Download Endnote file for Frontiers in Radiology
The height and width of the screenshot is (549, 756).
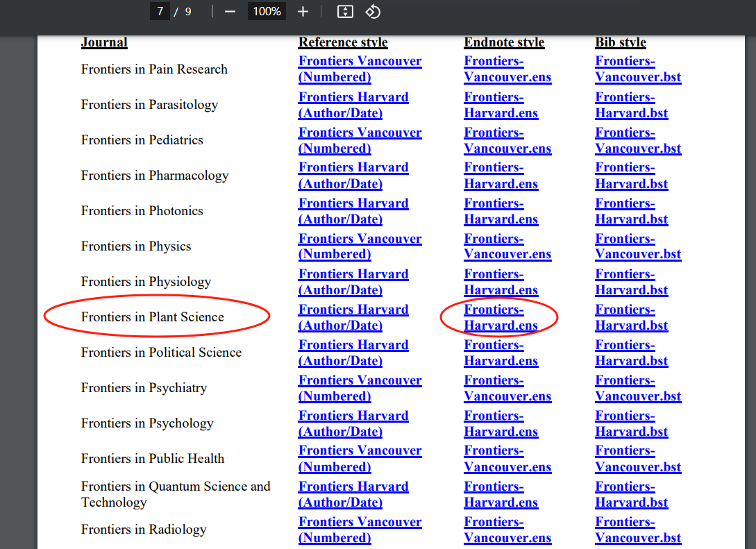click(507, 530)
